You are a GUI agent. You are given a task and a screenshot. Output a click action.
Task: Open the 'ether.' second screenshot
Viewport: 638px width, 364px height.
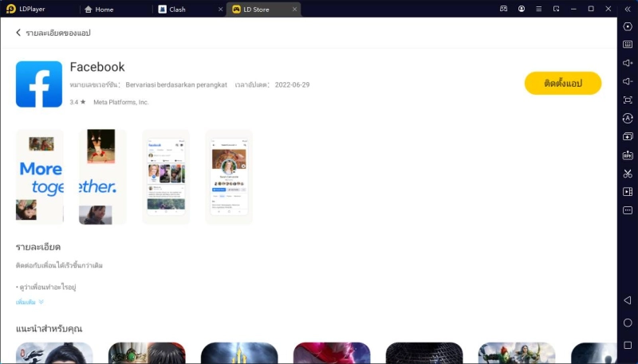103,177
